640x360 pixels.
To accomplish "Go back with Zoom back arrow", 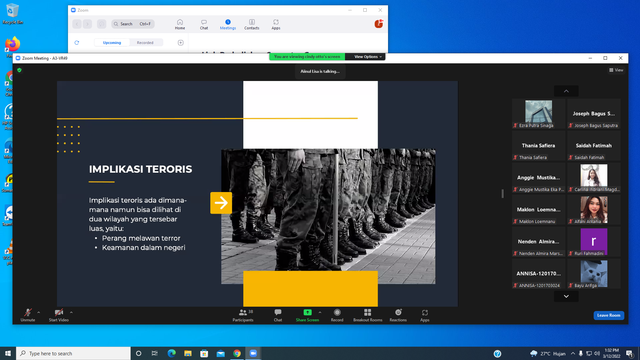I will click(77, 24).
